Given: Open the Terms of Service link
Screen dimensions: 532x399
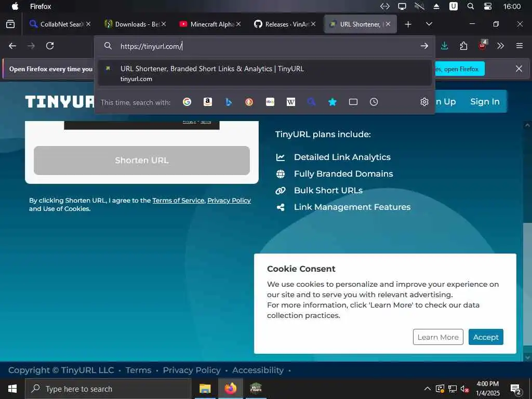Looking at the screenshot, I should pos(179,201).
